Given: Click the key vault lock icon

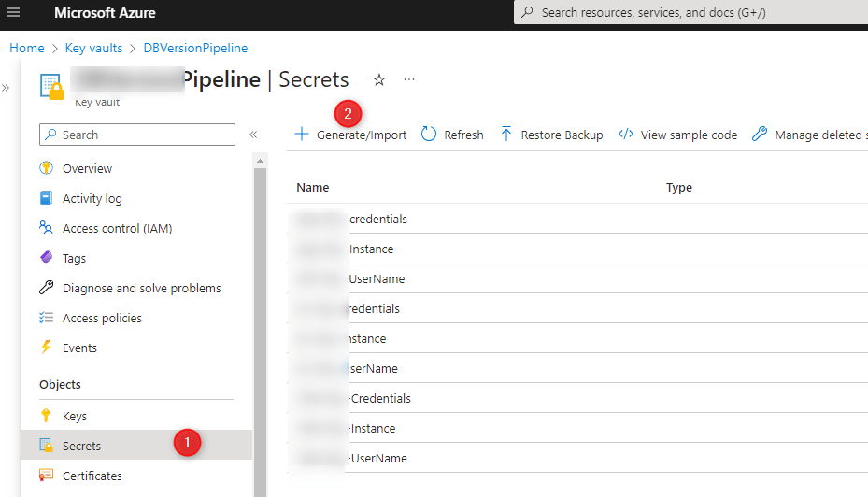Looking at the screenshot, I should tap(52, 87).
